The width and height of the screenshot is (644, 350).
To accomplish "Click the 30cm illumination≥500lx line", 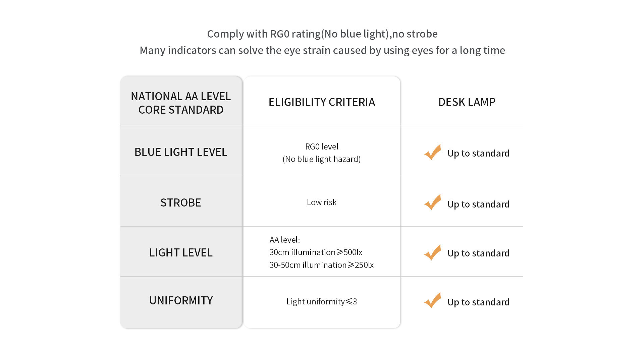I will tap(316, 252).
